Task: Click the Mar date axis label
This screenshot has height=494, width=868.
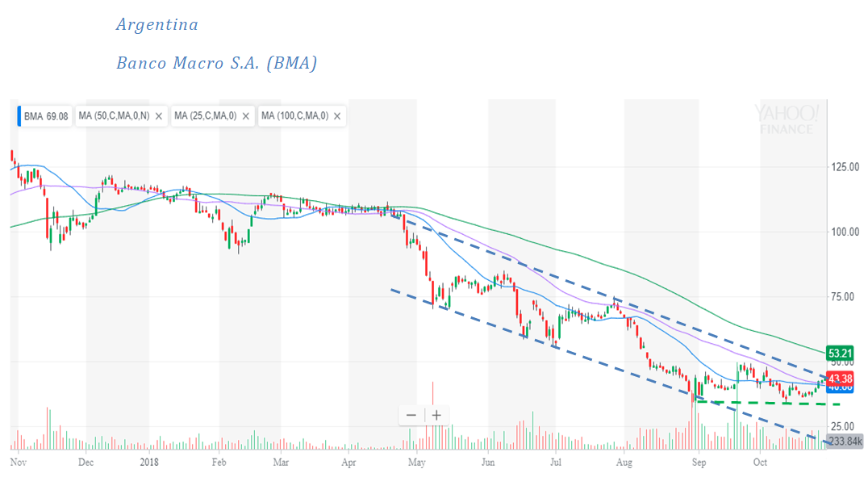Action: pos(281,462)
